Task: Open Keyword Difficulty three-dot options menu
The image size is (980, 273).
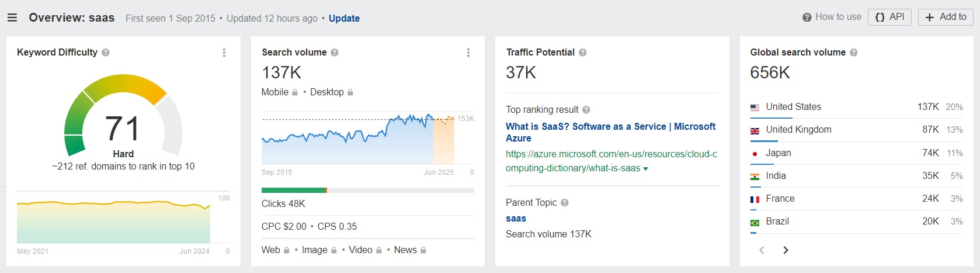Action: 224,53
